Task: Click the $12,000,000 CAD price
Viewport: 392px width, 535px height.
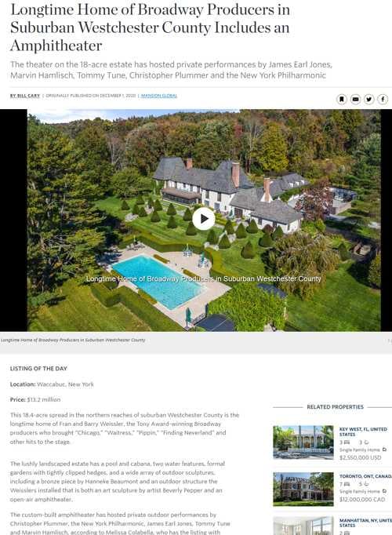Action: coord(362,500)
